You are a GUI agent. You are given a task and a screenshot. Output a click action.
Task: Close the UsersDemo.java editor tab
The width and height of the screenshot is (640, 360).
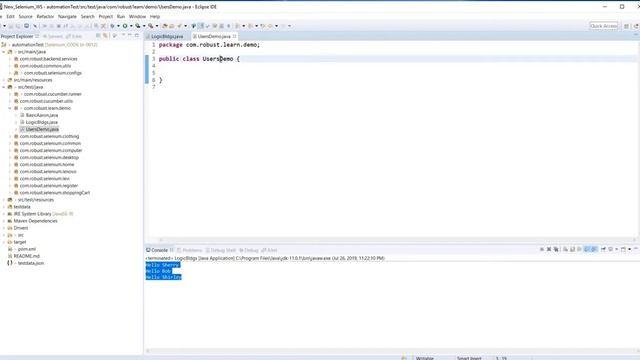[234, 36]
